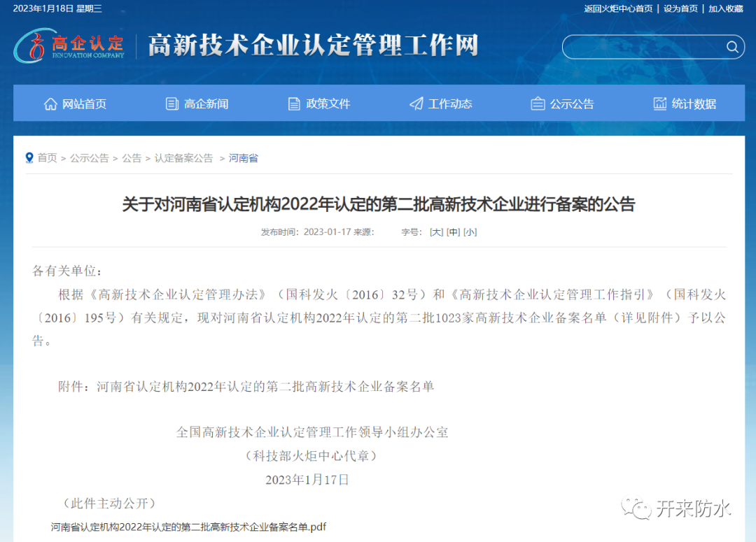Click the chart icon on 统计数据
756x542 pixels.
pyautogui.click(x=659, y=103)
